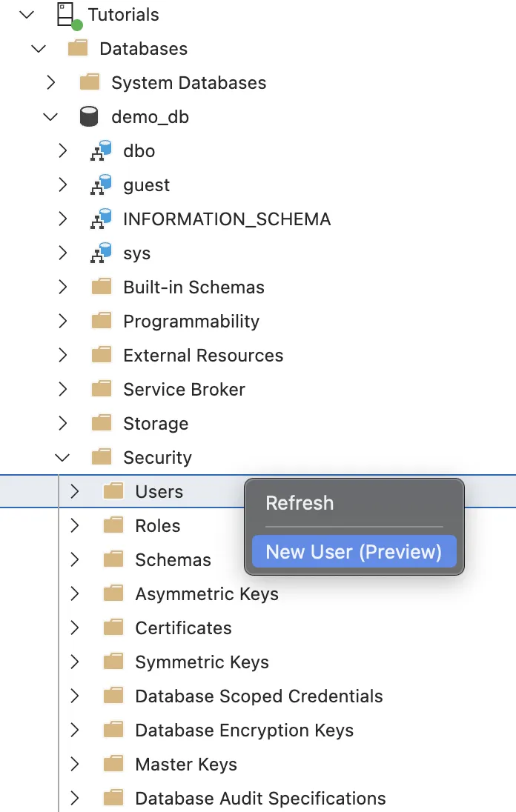516x812 pixels.
Task: Expand the Programmability folder chevron
Action: click(x=63, y=322)
